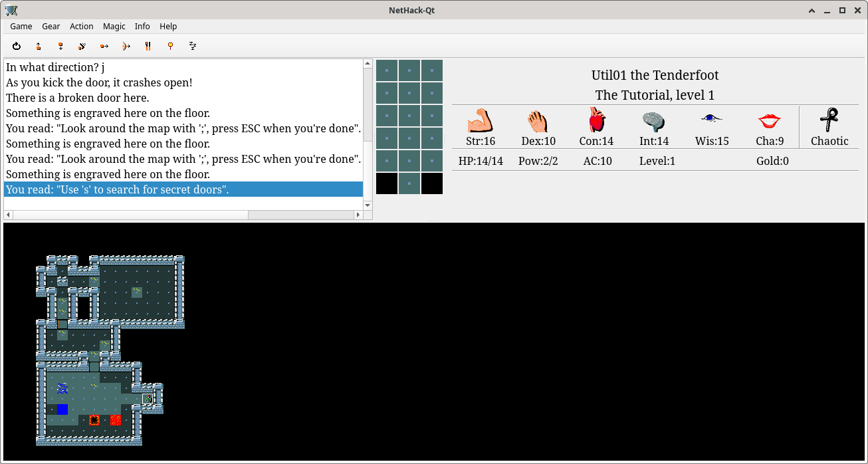Click the Wisdom eye icon
The height and width of the screenshot is (464, 868).
(x=712, y=118)
